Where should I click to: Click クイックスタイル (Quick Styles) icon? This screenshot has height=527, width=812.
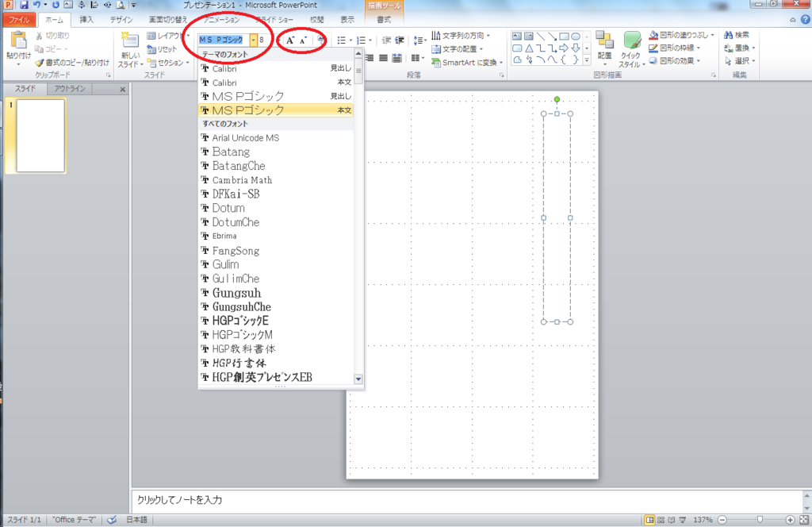tap(632, 41)
